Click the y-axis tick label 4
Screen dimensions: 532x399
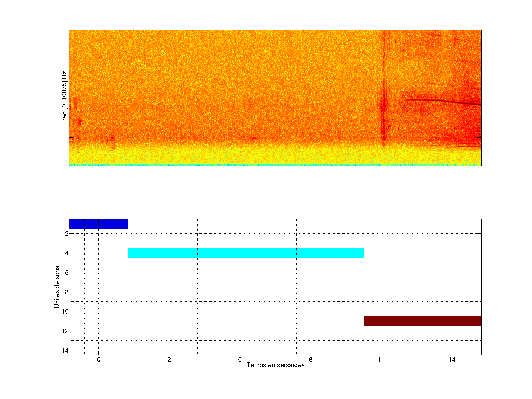pos(67,253)
